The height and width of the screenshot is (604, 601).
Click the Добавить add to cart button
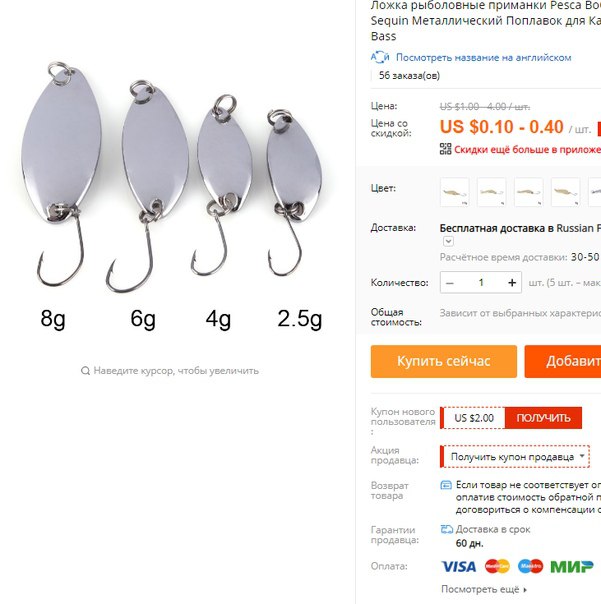coord(563,361)
